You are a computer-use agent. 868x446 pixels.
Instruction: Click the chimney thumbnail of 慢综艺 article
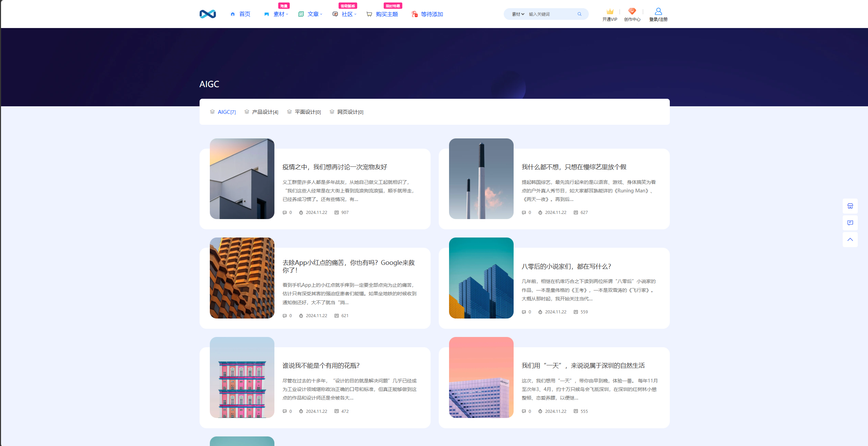(481, 179)
